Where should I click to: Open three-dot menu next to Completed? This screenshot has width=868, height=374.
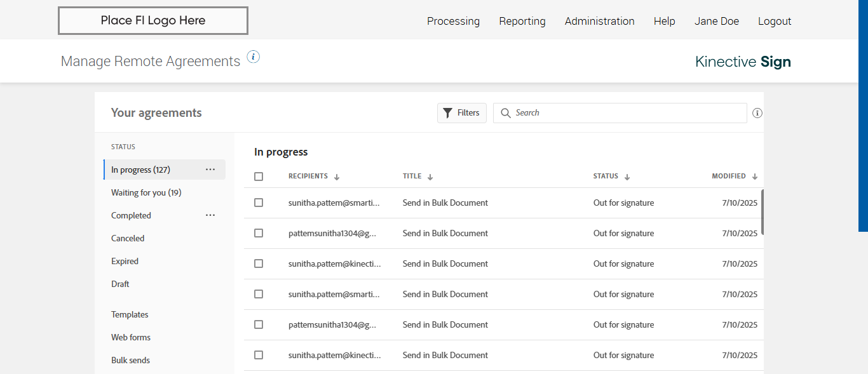(x=210, y=215)
